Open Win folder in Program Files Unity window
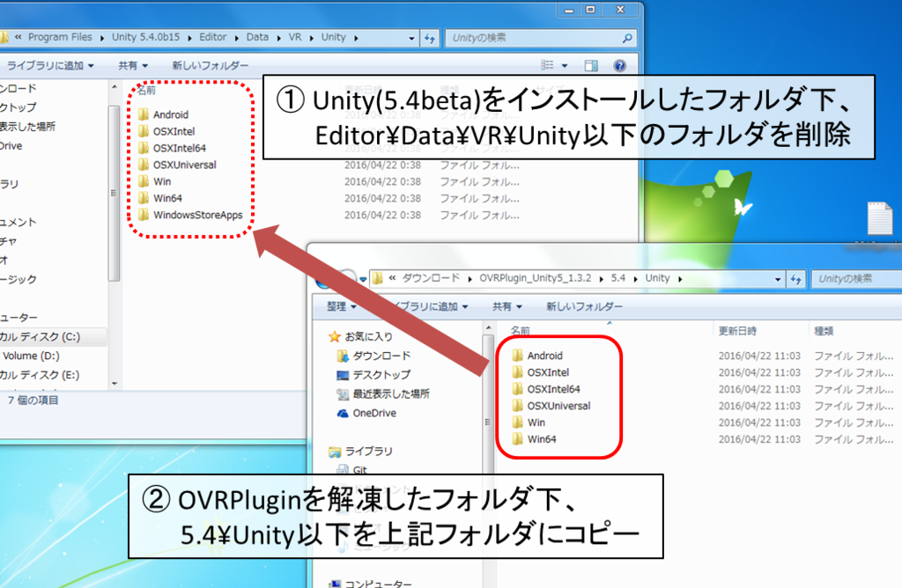The image size is (902, 588). point(155,181)
